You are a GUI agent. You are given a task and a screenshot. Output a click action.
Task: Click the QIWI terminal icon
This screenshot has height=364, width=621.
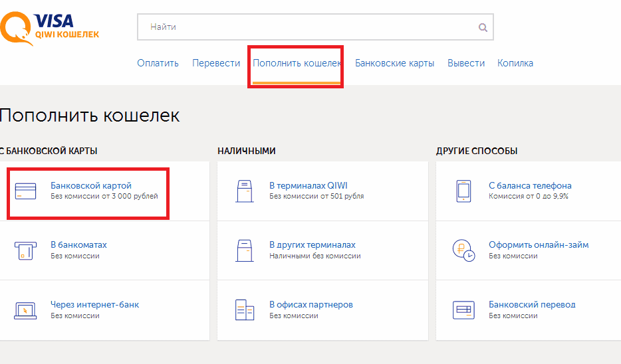tap(245, 191)
